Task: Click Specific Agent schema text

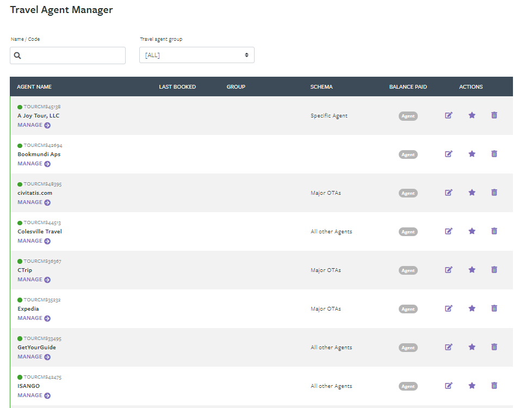Action: [329, 116]
